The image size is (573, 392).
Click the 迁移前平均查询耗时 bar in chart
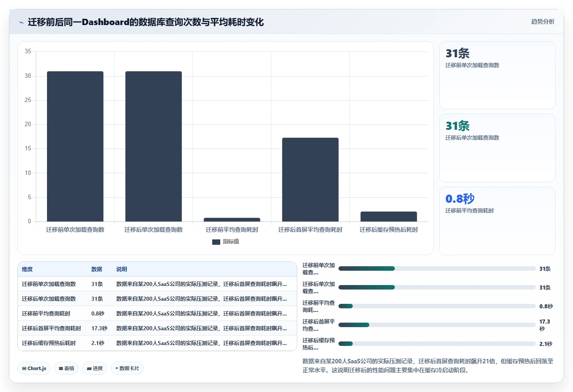tap(232, 220)
